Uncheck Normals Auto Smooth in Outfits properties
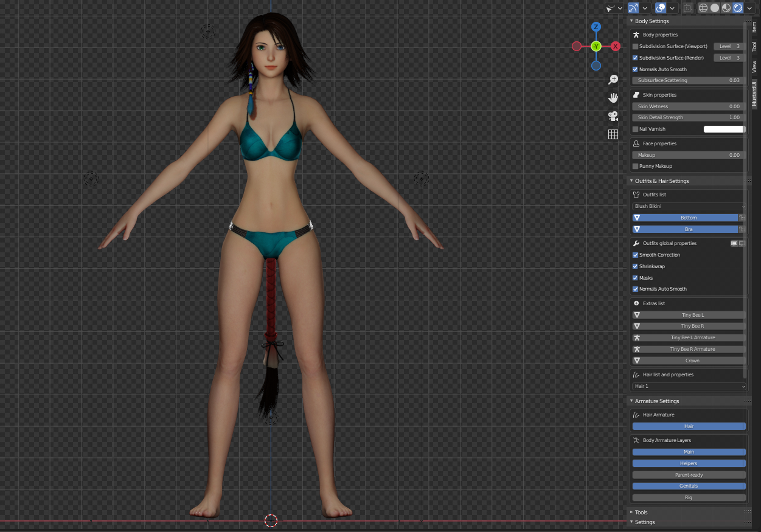The height and width of the screenshot is (532, 761). (x=636, y=289)
